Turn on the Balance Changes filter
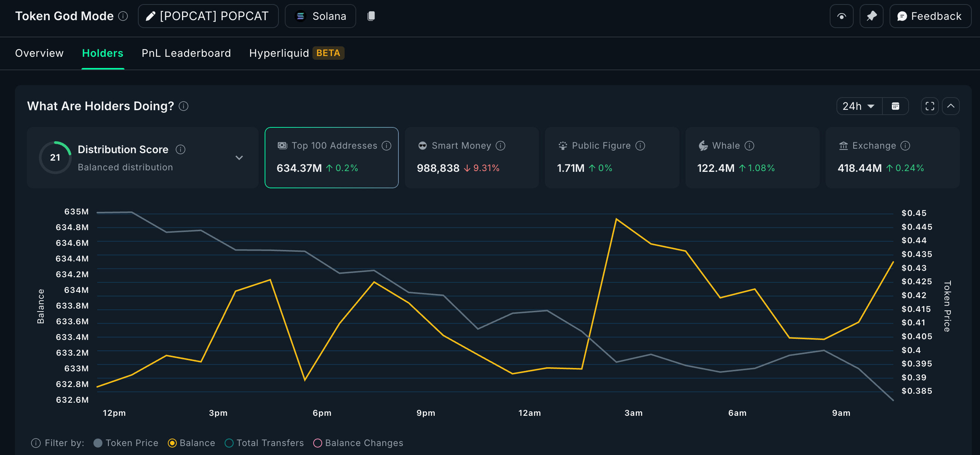The width and height of the screenshot is (980, 455). pyautogui.click(x=318, y=442)
